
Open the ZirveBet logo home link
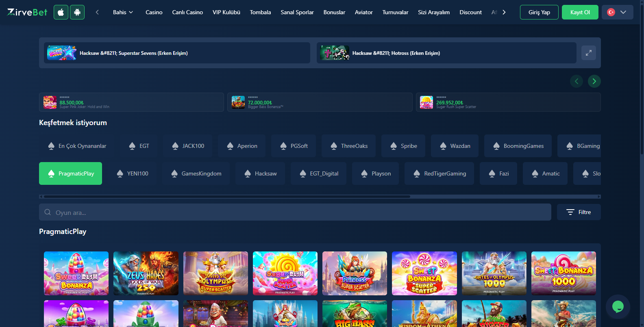[x=27, y=12]
